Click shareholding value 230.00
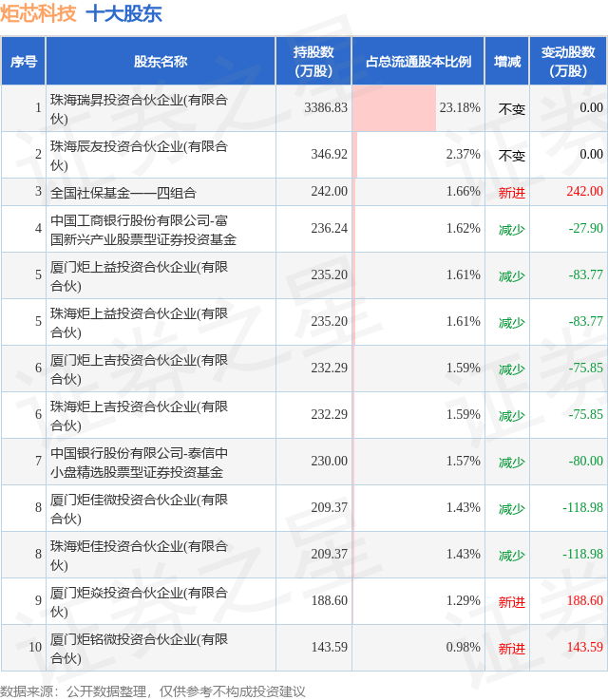 click(329, 461)
